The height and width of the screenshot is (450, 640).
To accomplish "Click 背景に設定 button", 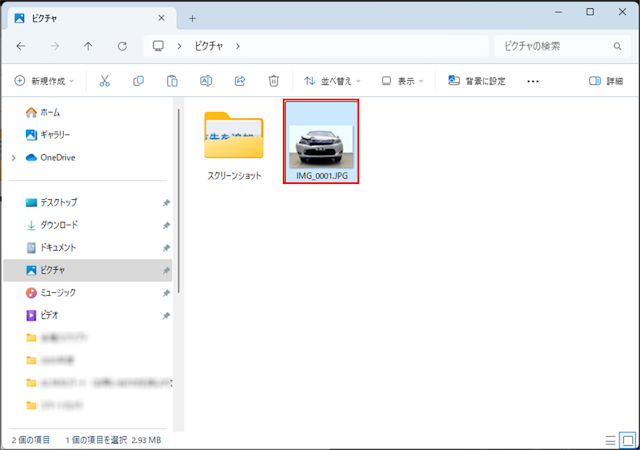I will (x=477, y=81).
